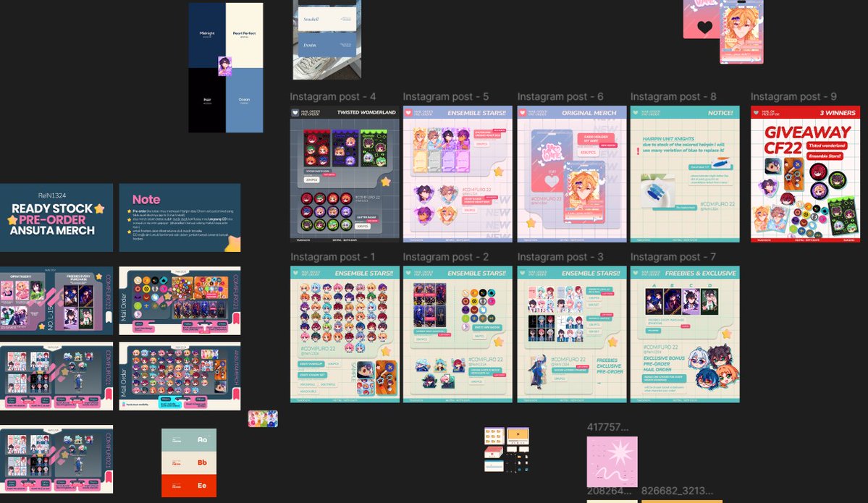Select the Notice! post design
Viewport: 868px width, 503px height.
click(x=685, y=174)
